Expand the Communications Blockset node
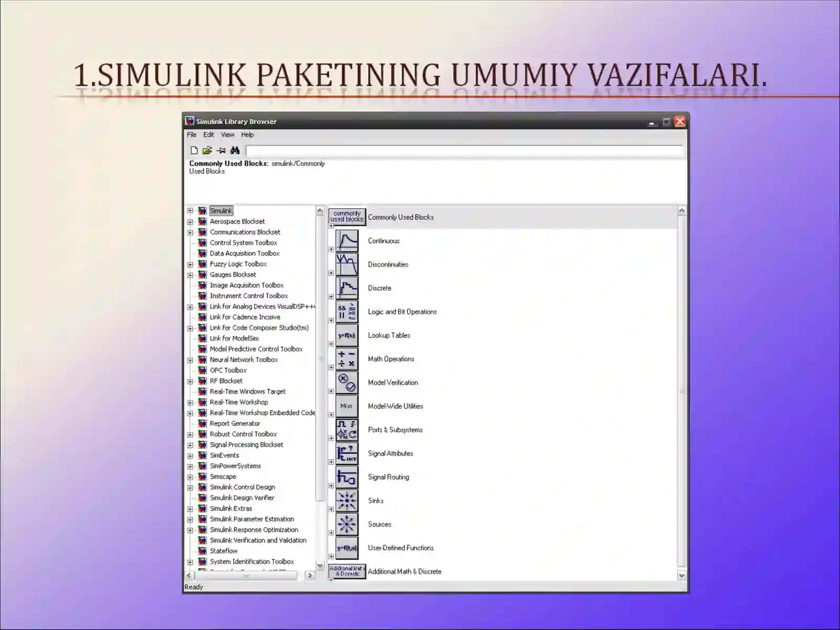 pyautogui.click(x=191, y=232)
